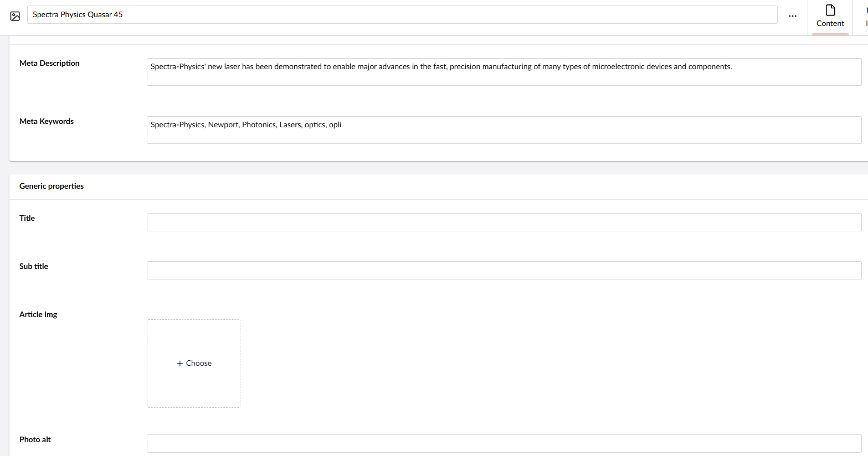Screen dimensions: 868x456
Task: Click the document type icon beside the name field
Action: [x=15, y=16]
